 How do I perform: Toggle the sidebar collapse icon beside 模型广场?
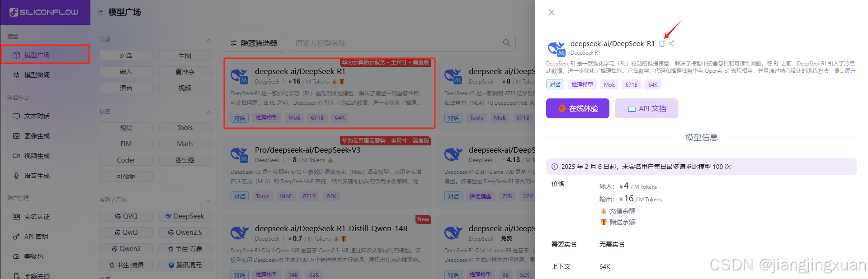(100, 12)
